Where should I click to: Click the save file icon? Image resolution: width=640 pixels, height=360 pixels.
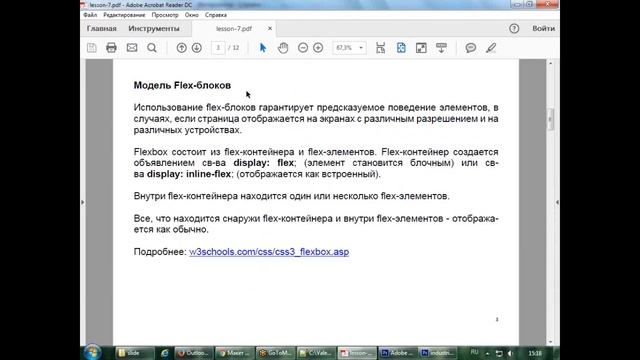91,48
